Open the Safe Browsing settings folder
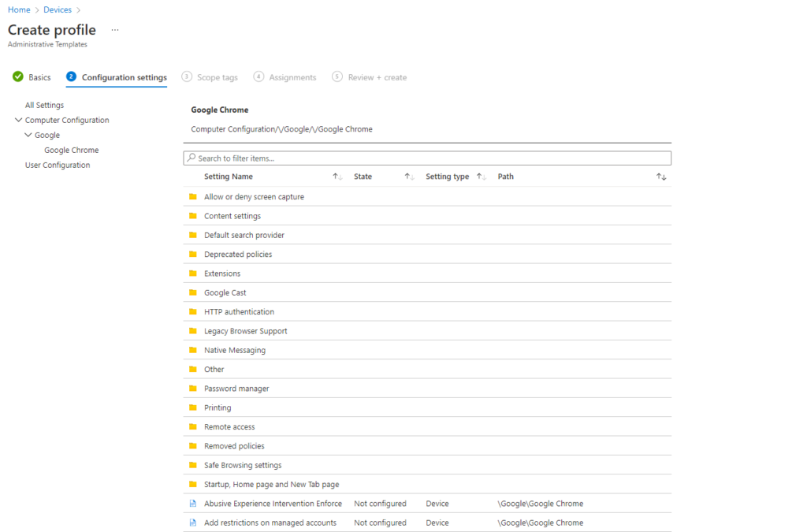Viewport: 807px width, 532px height. click(x=243, y=464)
